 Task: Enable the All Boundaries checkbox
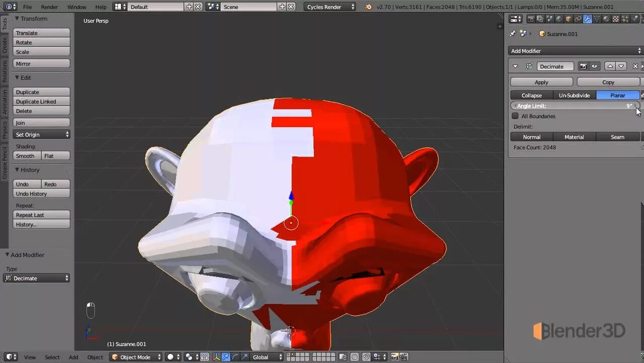[x=515, y=116]
